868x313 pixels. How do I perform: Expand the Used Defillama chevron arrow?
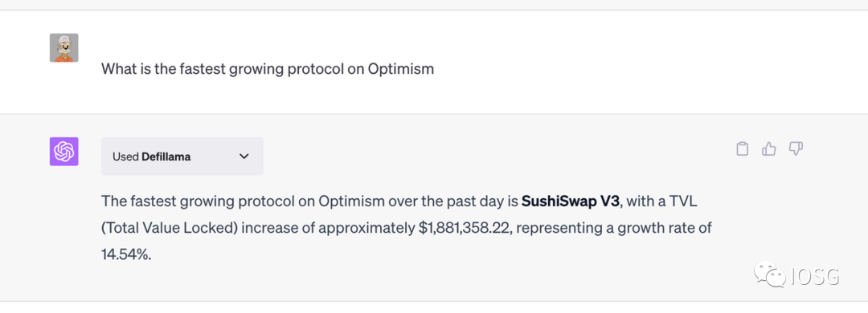pos(244,156)
